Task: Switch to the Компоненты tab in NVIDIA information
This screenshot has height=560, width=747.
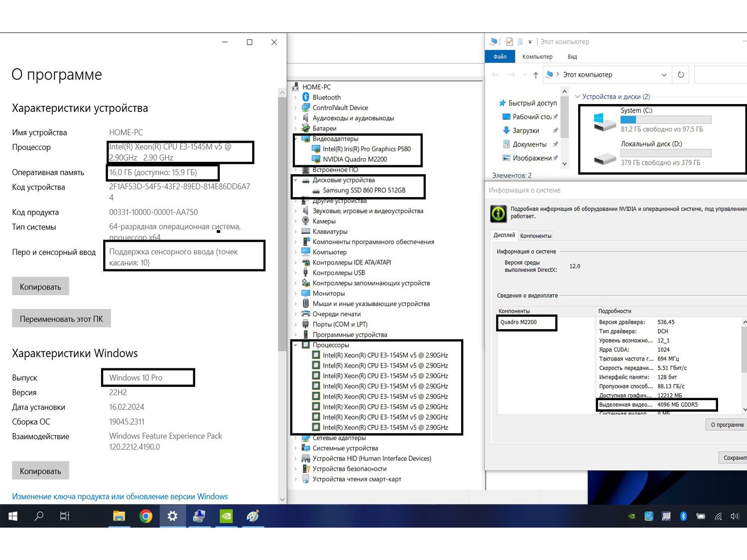Action: click(x=535, y=236)
